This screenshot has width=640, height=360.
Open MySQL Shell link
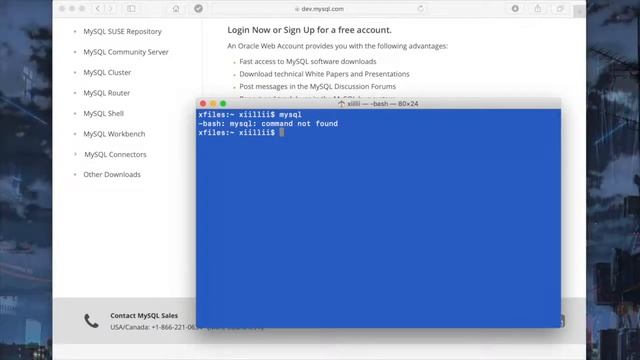tap(104, 113)
